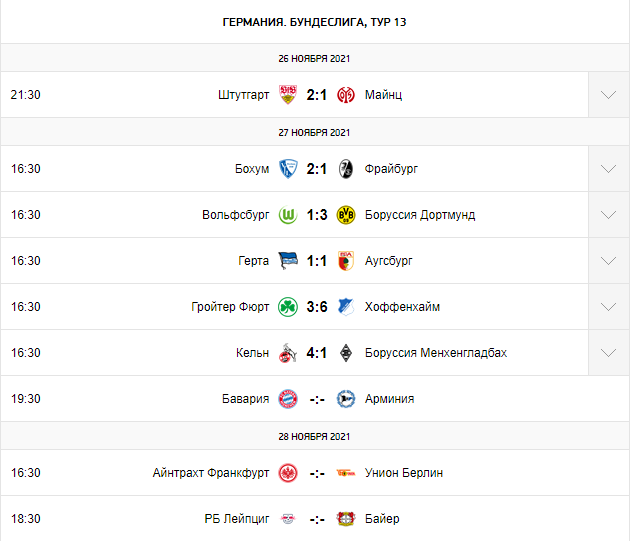Click the Eintracht Frankfurt eagle logo

pos(288,473)
